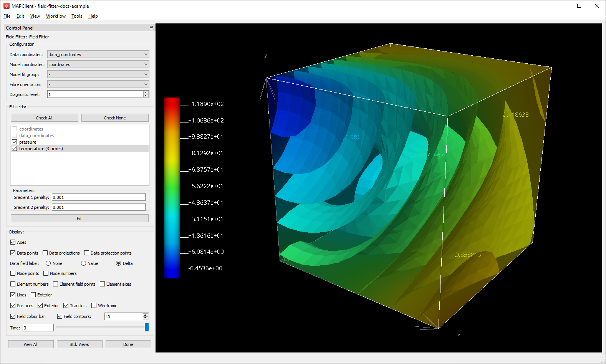Select Value for data field label
Screen dimensions: 606x364
(84, 263)
